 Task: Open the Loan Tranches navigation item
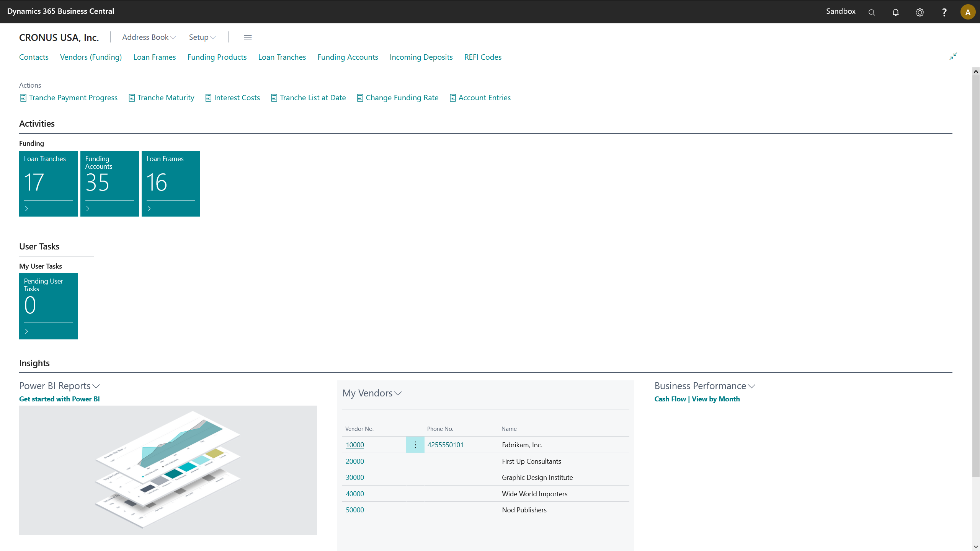tap(282, 57)
